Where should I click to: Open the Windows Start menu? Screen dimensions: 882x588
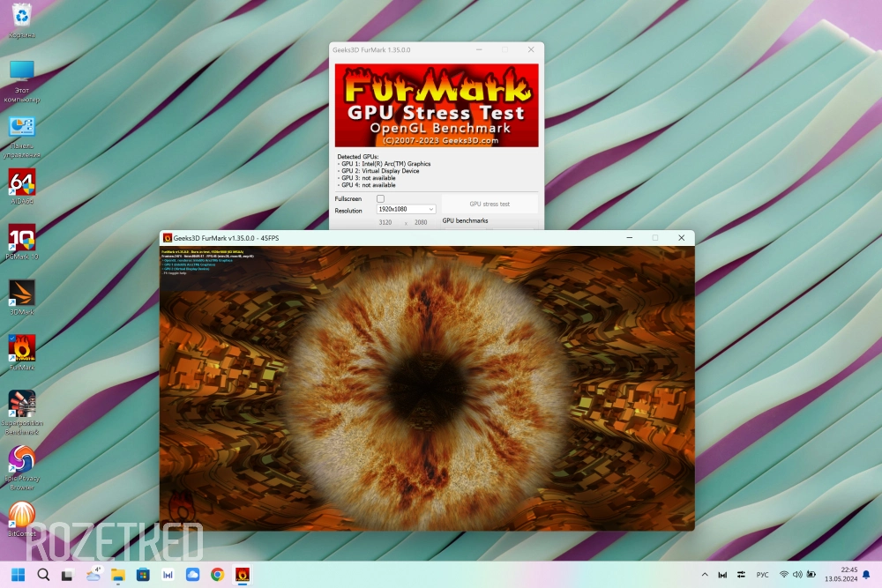click(19, 575)
